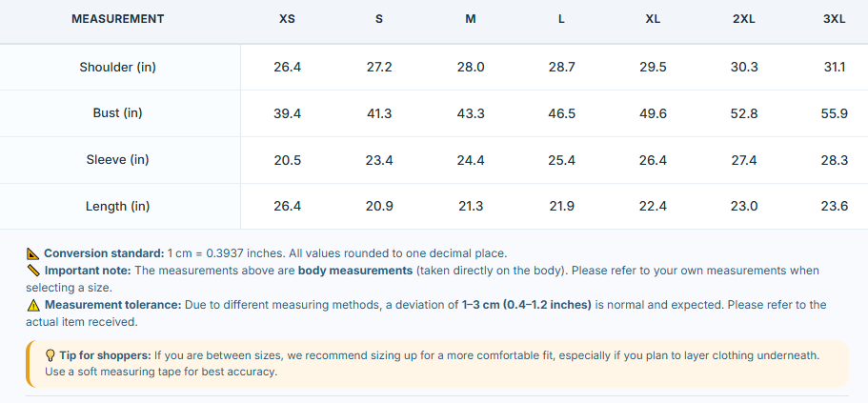Click the triangle ruler icon beside Conversion standard
The width and height of the screenshot is (868, 403).
[x=33, y=253]
